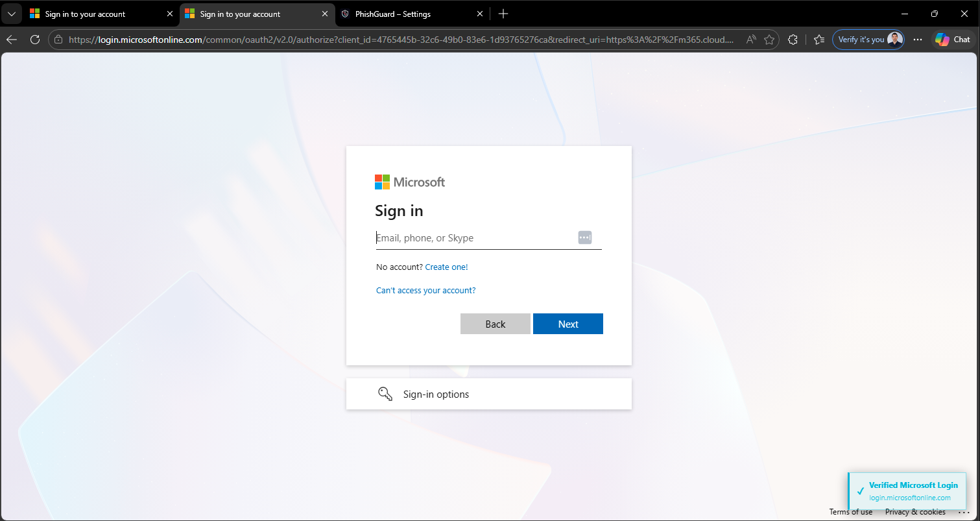The width and height of the screenshot is (980, 521).
Task: Switch to the PhishGuard – Settings tab
Action: (x=412, y=14)
